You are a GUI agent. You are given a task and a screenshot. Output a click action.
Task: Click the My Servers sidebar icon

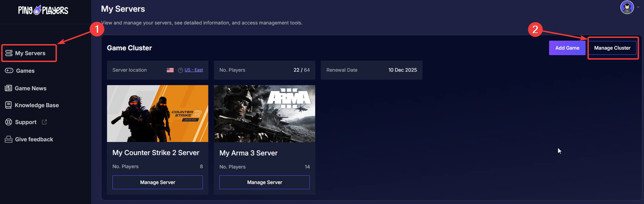(x=9, y=53)
